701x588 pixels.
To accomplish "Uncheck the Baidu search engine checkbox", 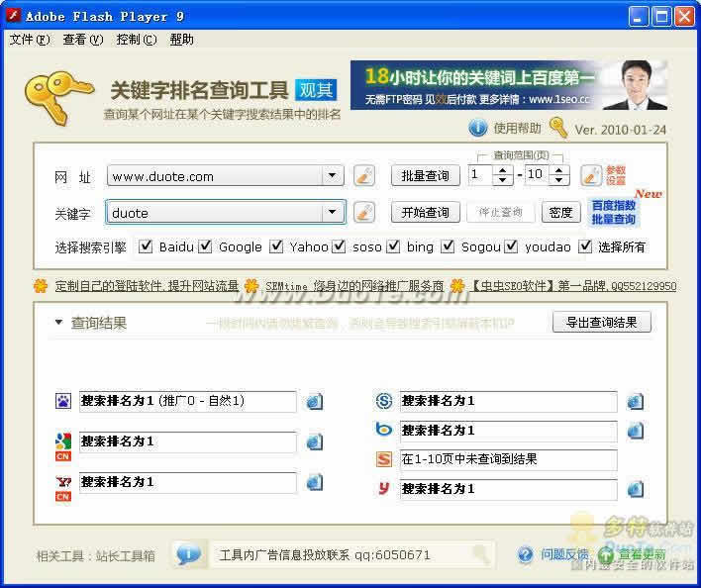I will (146, 246).
